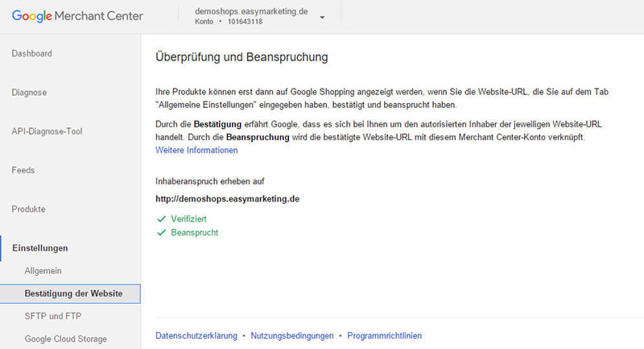This screenshot has width=644, height=349.
Task: Open the API-Diagnose-Tool menu item
Action: point(47,131)
